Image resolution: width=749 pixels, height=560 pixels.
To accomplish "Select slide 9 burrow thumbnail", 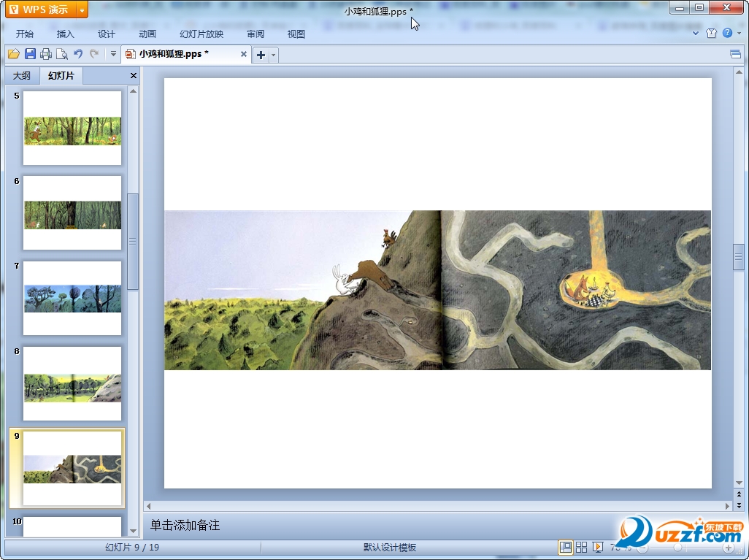I will click(72, 469).
